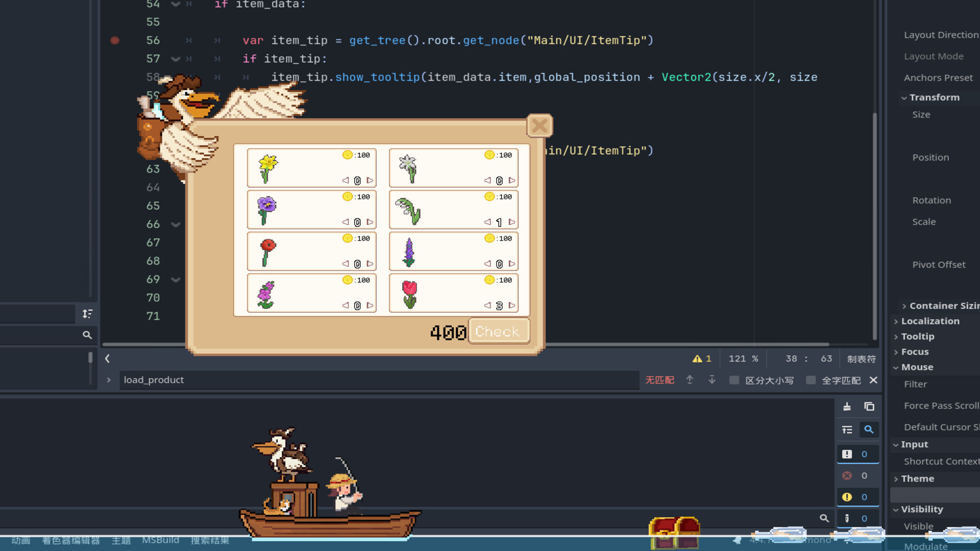Toggle the output search magnifier button
Screen dimensions: 980x551
click(x=869, y=430)
